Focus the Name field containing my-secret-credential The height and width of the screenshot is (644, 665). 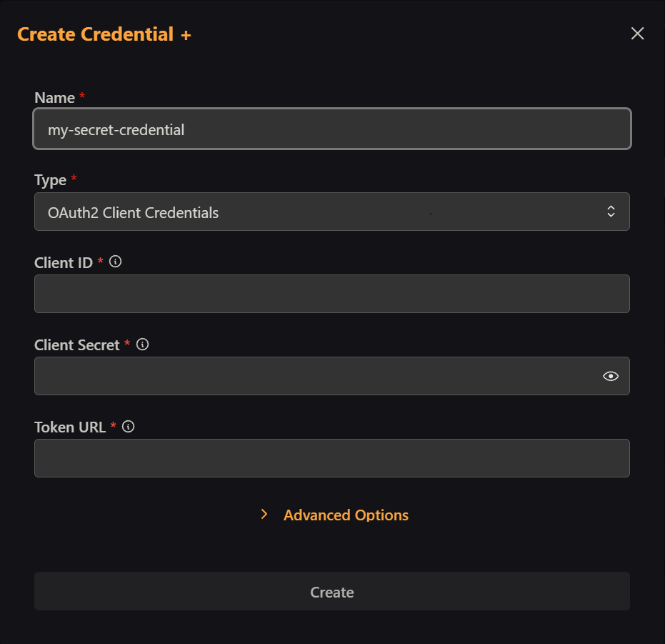[331, 129]
